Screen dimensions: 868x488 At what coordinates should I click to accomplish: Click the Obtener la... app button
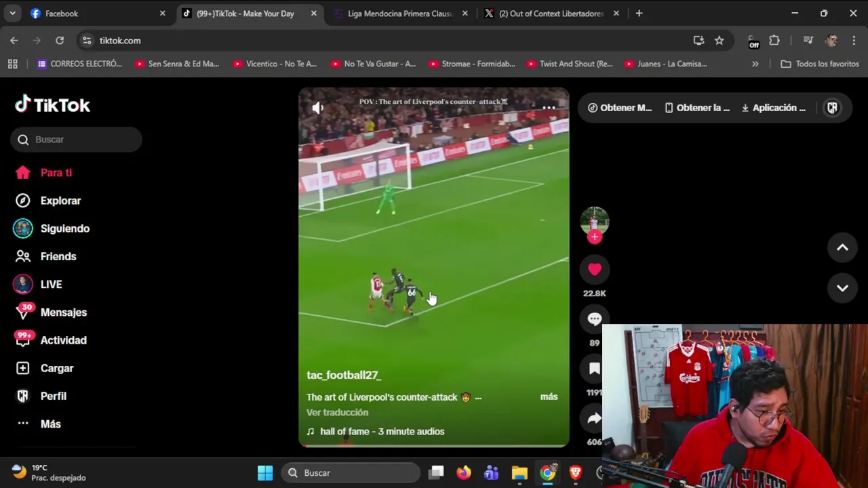pyautogui.click(x=697, y=108)
